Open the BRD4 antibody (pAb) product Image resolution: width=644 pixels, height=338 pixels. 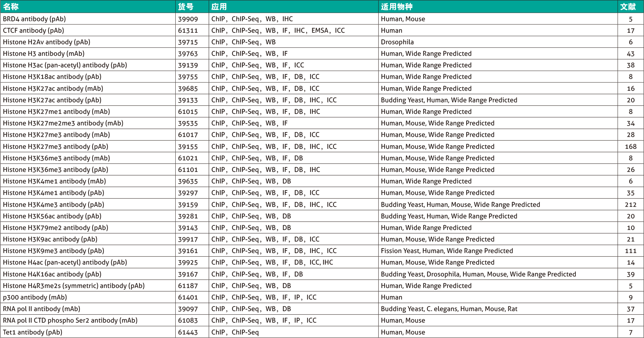pos(34,19)
